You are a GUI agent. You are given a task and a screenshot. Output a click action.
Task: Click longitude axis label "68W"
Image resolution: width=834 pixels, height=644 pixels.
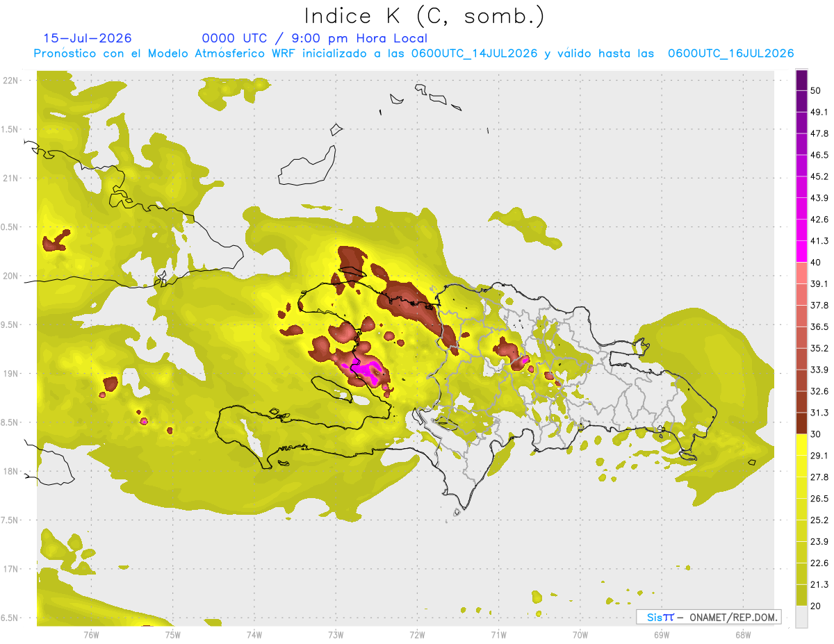point(743,635)
